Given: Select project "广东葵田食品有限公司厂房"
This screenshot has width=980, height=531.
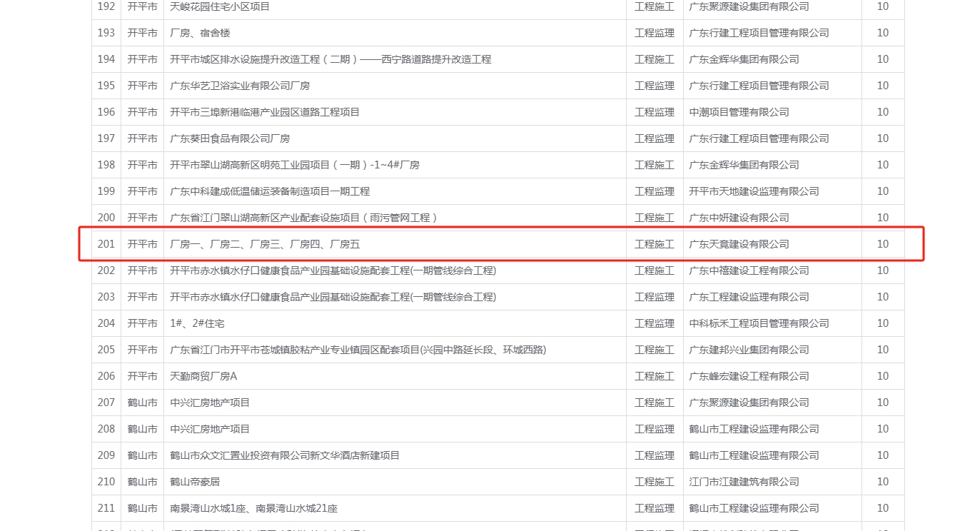Looking at the screenshot, I should 230,138.
